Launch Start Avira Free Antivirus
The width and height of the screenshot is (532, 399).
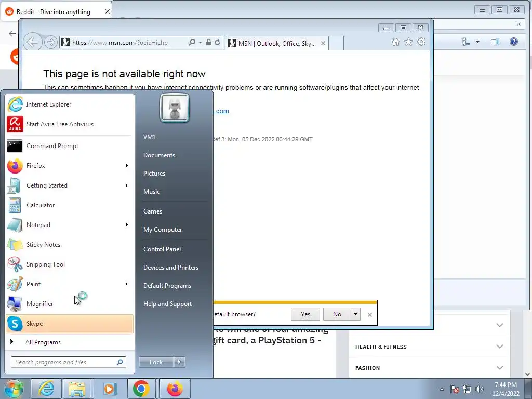coord(70,124)
